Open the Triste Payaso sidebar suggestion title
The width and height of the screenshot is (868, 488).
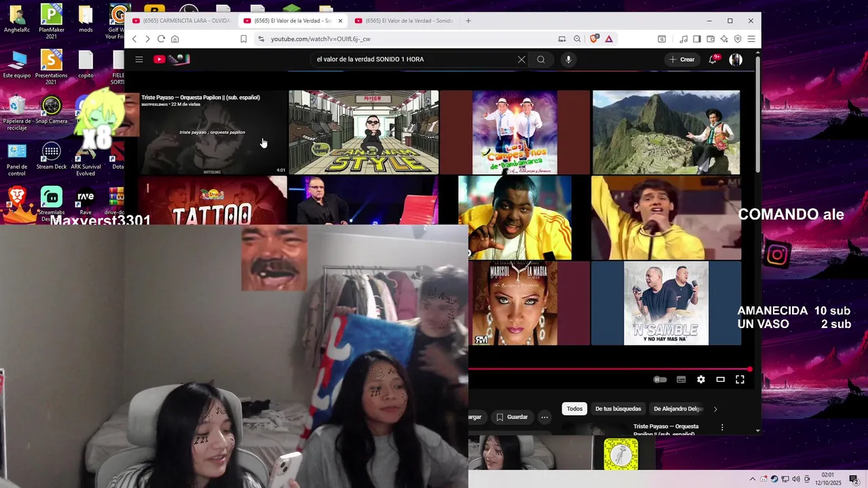666,430
